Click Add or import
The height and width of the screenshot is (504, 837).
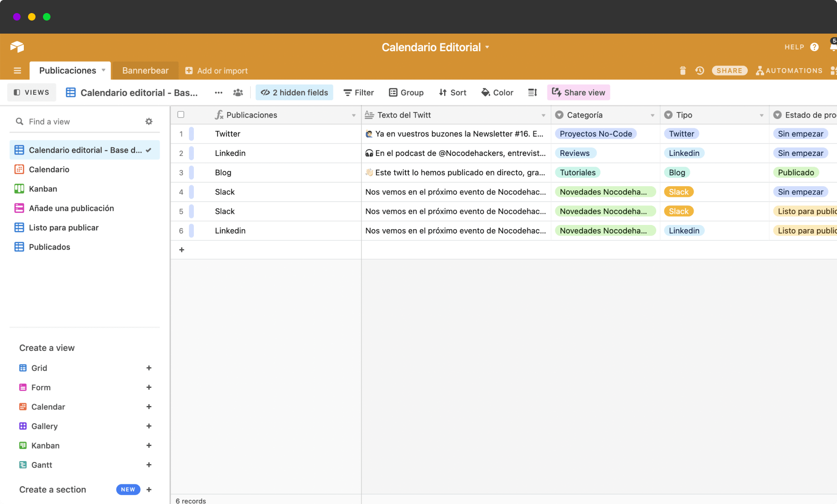click(x=216, y=70)
